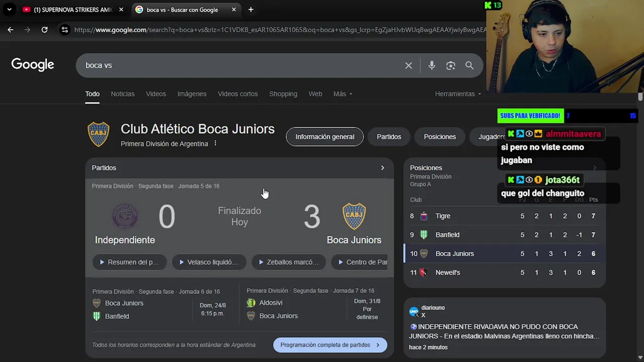Screen dimensions: 644x362
Task: Open INDEPENDIENTE RIVADAVIA NO PUDO CON BOCA post
Action: click(504, 331)
